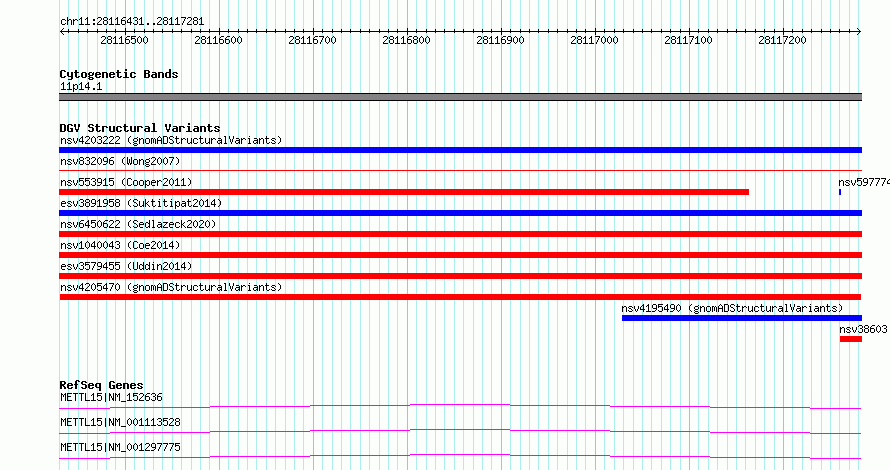Image resolution: width=890 pixels, height=470 pixels.
Task: Click the 28117100 ruler position label
Action: point(689,40)
